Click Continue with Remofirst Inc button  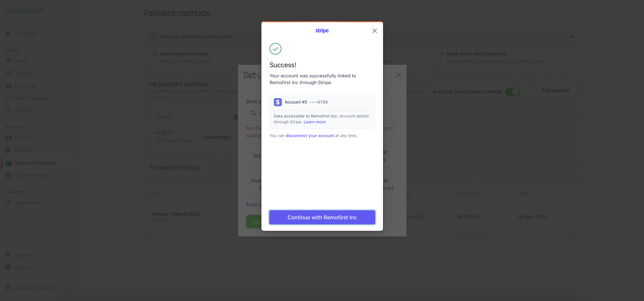(x=322, y=217)
